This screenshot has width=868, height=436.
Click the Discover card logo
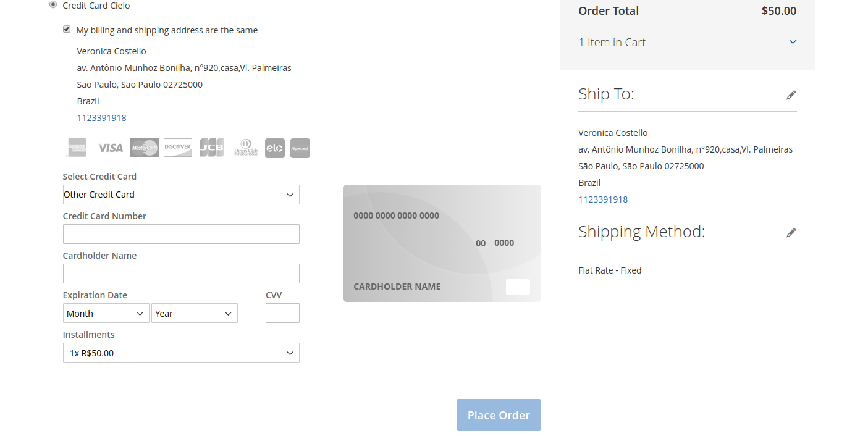click(x=178, y=148)
